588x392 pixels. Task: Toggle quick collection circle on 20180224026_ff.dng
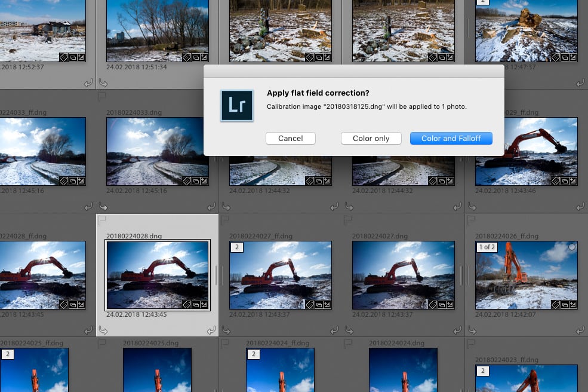pos(572,247)
